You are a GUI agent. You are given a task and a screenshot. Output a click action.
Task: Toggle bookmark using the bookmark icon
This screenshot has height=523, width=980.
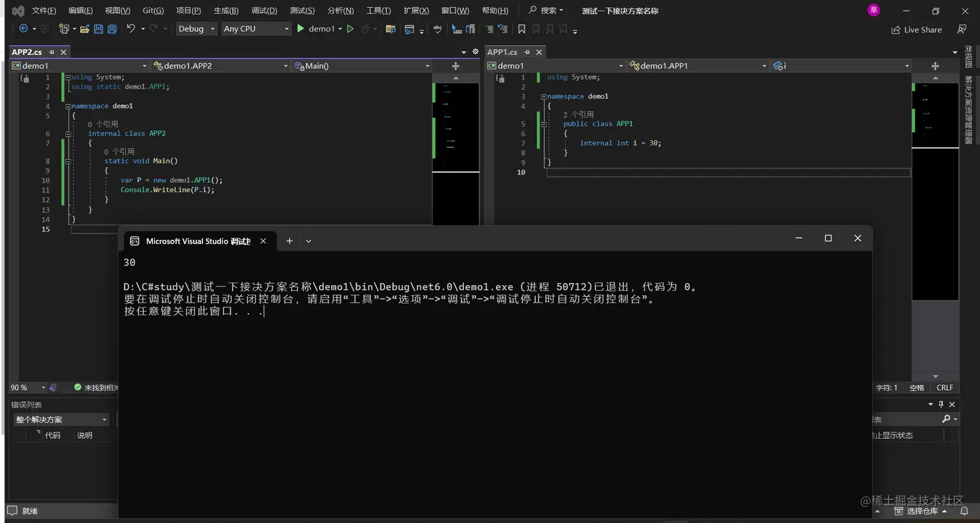[x=521, y=29]
